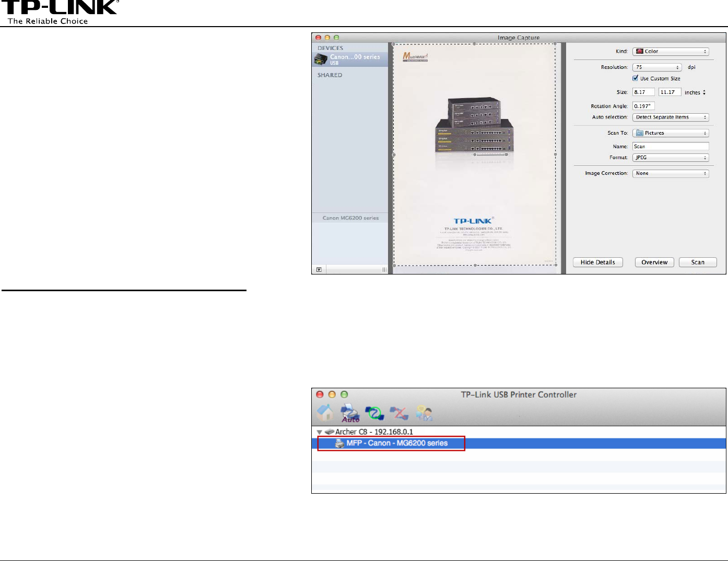Select Archer C8 - 192.168.0.1 row
Image resolution: width=728 pixels, height=561 pixels.
(x=519, y=432)
